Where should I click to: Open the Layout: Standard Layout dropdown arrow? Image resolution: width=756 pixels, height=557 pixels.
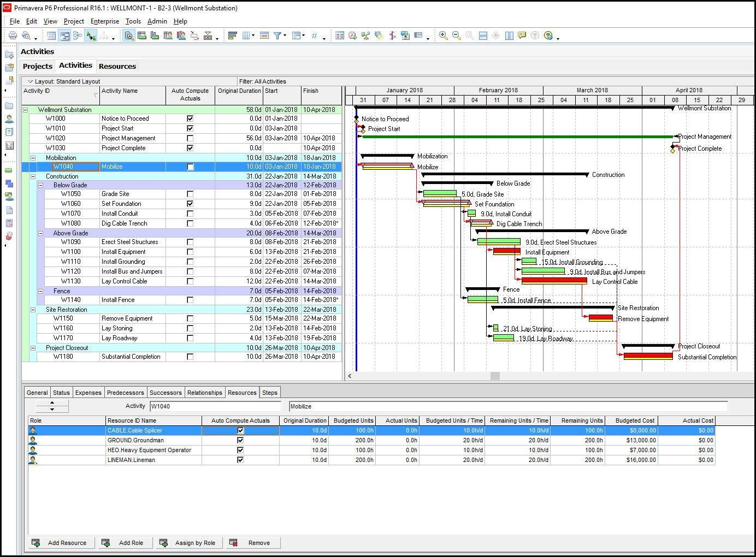(31, 81)
